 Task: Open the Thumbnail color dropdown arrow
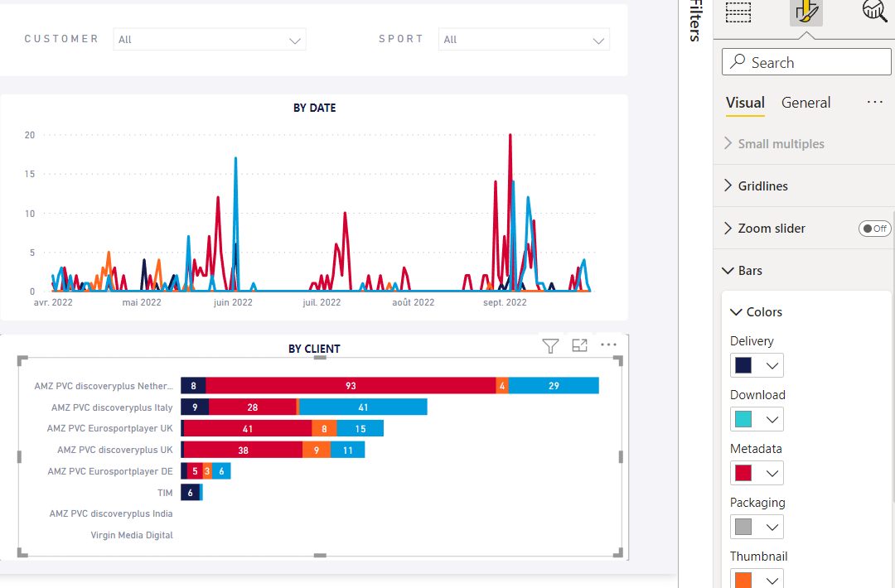772,581
